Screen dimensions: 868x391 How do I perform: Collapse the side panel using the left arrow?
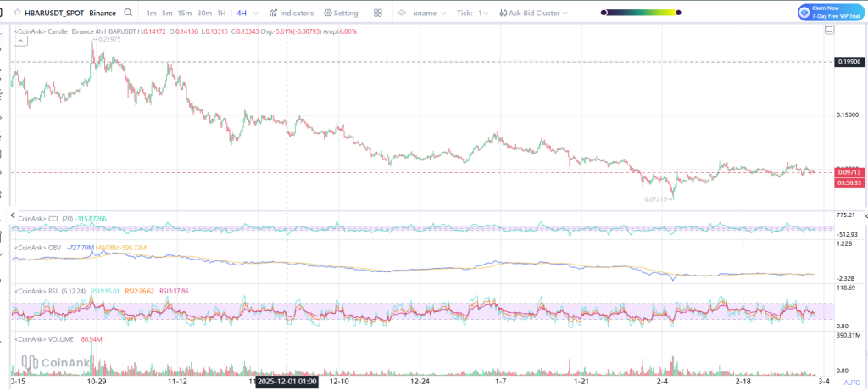tap(12, 216)
